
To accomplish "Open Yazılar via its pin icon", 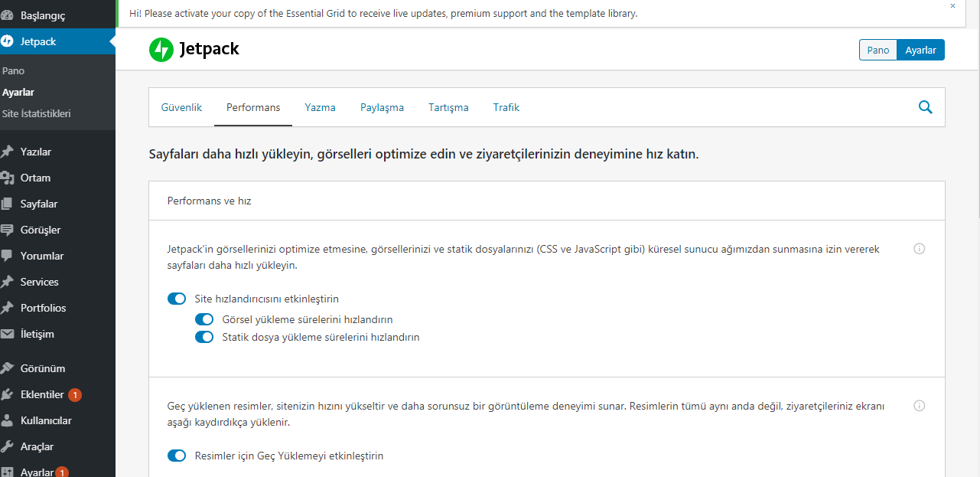I will pos(8,152).
